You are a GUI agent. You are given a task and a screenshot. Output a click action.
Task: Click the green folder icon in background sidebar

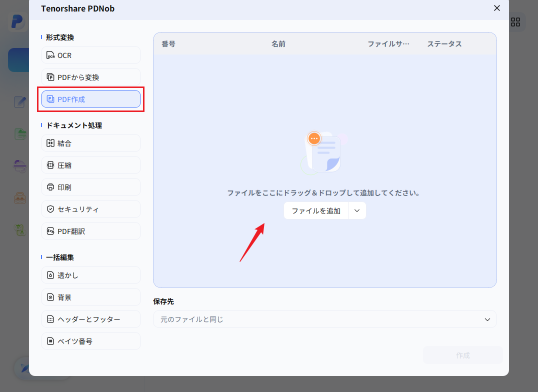(x=20, y=134)
